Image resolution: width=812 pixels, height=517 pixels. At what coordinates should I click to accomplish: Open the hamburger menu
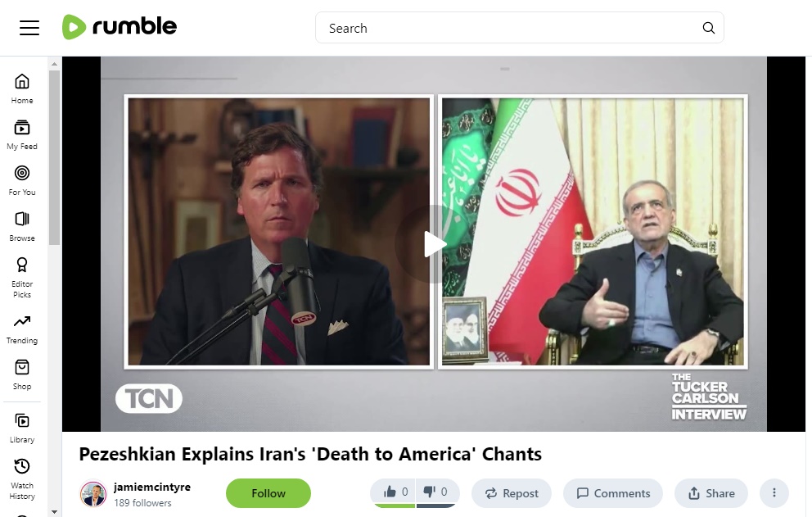coord(29,28)
